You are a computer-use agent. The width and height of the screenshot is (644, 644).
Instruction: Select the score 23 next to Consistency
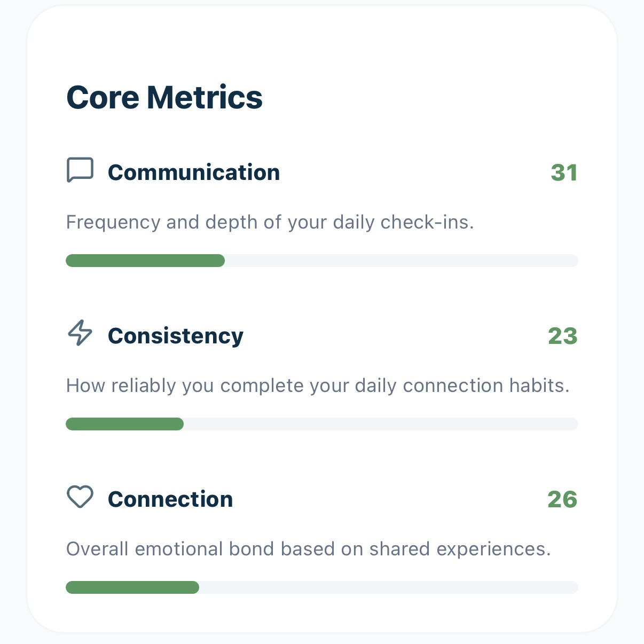pos(563,336)
